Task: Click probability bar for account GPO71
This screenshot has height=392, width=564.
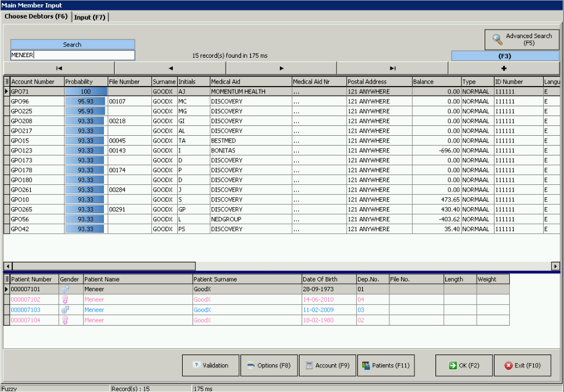Action: tap(85, 92)
